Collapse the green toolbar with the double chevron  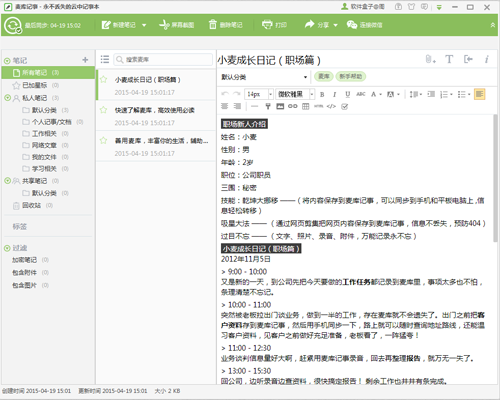point(492,25)
